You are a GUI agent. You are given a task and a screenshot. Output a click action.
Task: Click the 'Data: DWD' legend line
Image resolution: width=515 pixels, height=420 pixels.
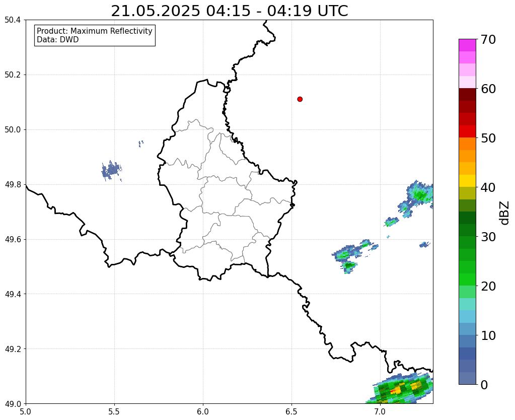point(58,40)
